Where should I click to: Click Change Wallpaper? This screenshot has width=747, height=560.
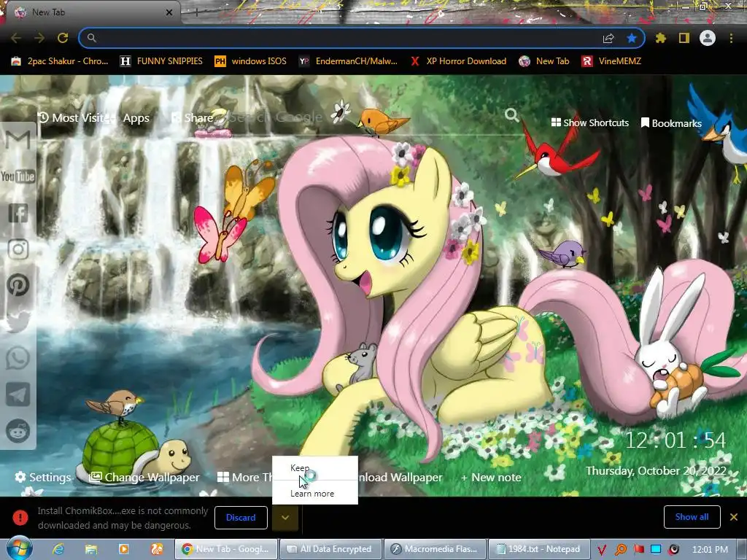145,477
